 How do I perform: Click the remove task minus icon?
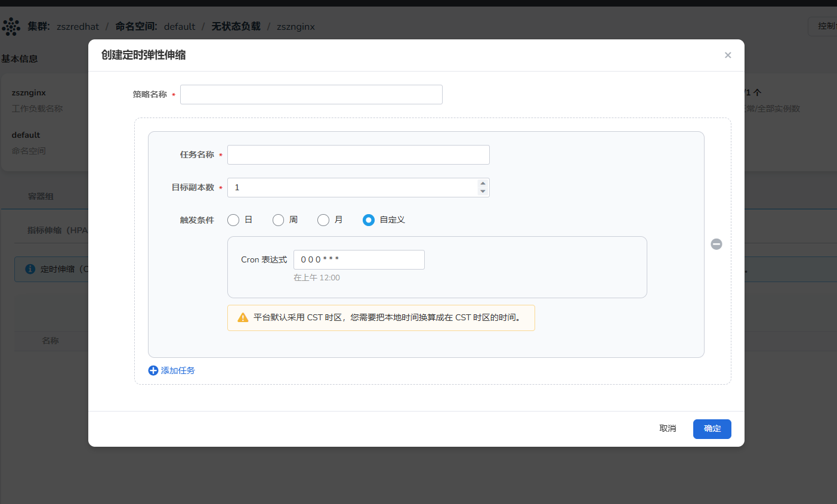716,244
